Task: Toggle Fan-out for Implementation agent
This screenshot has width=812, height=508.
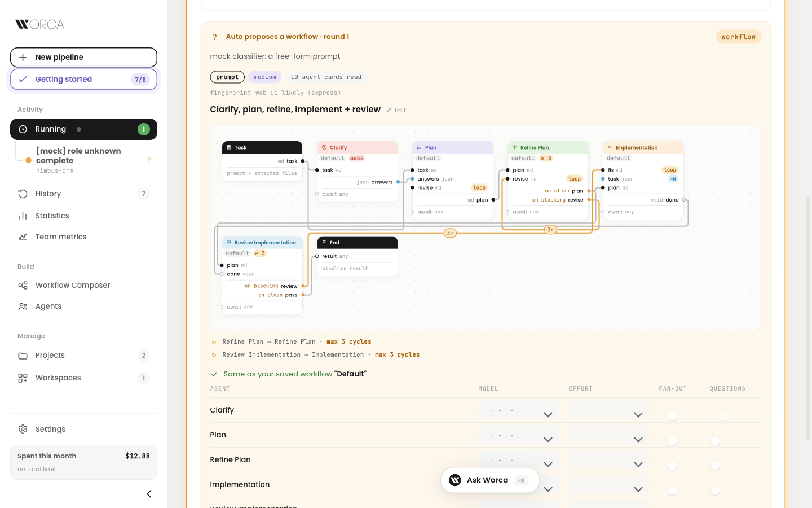Action: [672, 491]
